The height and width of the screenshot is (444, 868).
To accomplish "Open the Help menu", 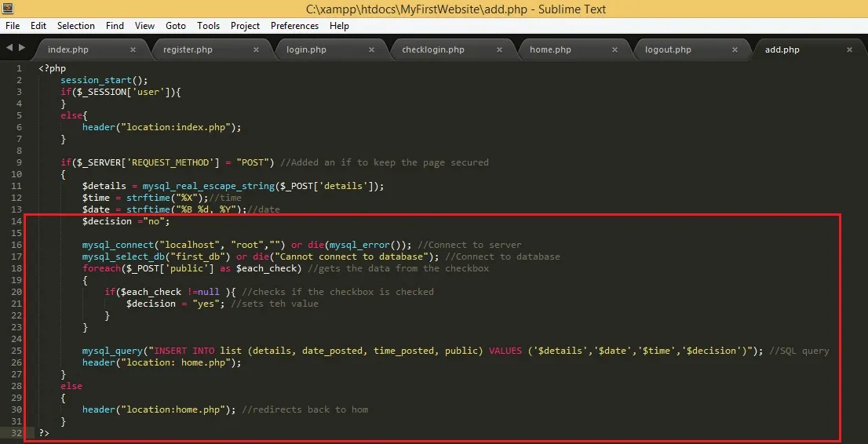I will pos(339,25).
